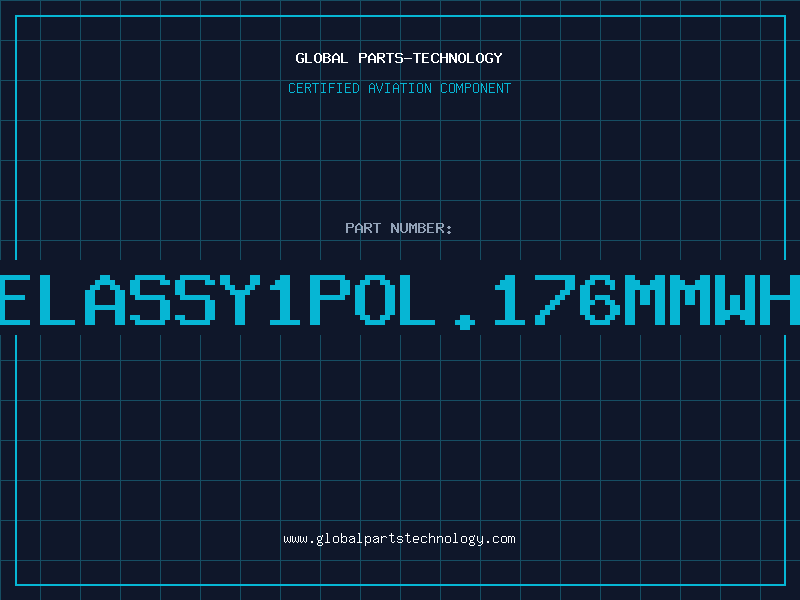Screen dimensions: 800x600
Task: Click the www prefix of the URL
Action: (x=296, y=540)
